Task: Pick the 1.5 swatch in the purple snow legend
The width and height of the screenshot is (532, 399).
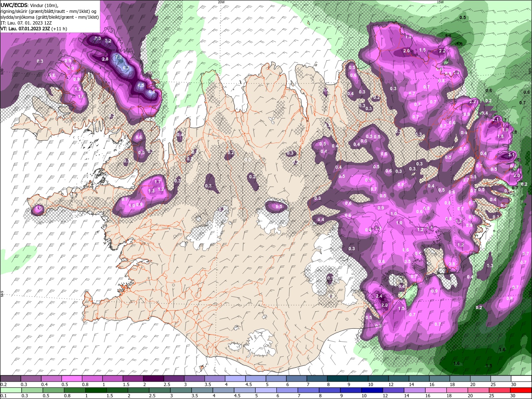Action: pos(133,379)
